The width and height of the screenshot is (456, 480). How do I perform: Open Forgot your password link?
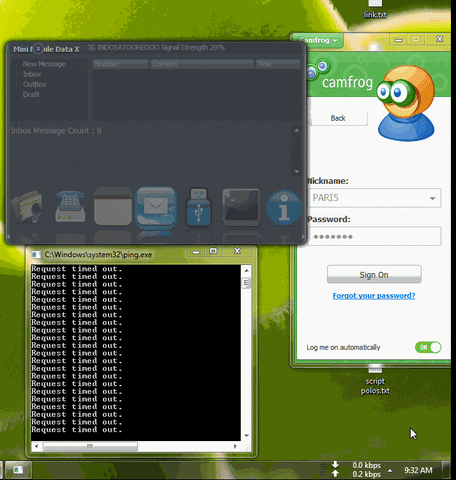[x=374, y=296]
